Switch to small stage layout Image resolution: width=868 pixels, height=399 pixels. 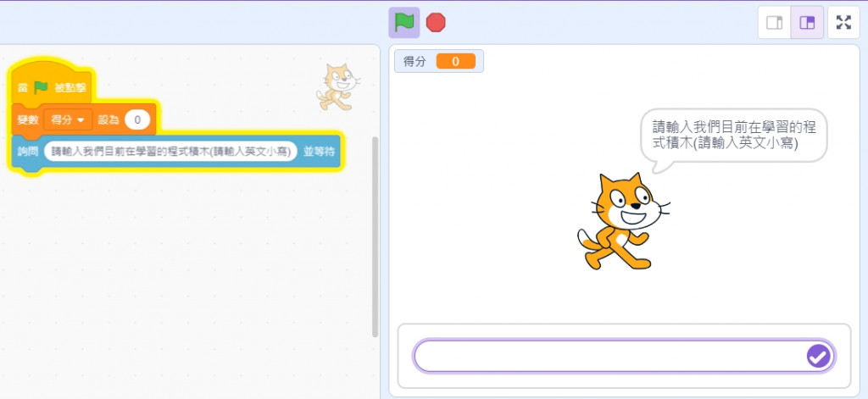[774, 23]
